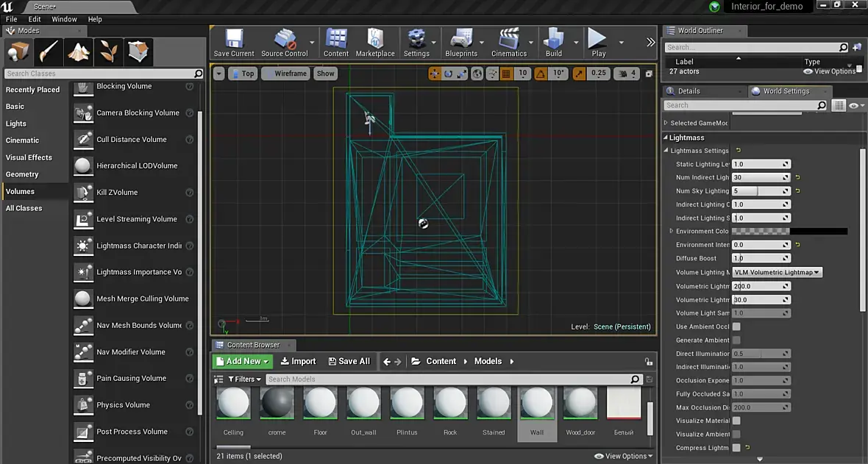Select Landscape mode icon in Modes panel
The height and width of the screenshot is (464, 868).
click(78, 51)
